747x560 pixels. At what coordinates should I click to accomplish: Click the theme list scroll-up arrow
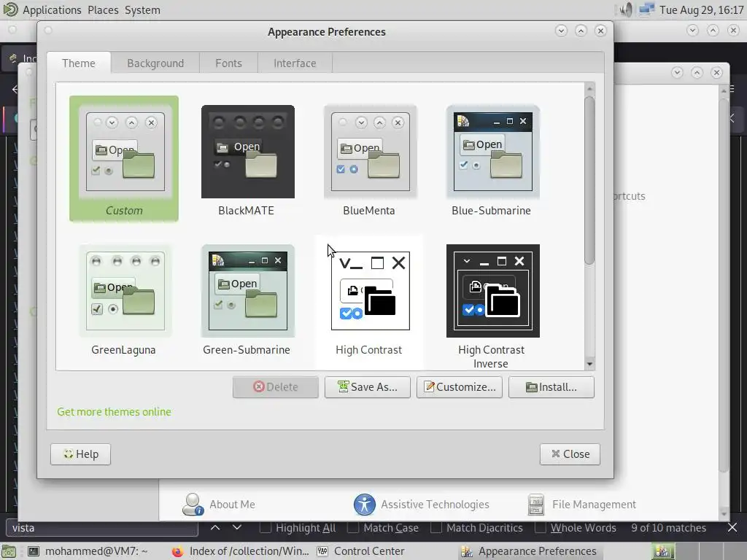tap(589, 88)
